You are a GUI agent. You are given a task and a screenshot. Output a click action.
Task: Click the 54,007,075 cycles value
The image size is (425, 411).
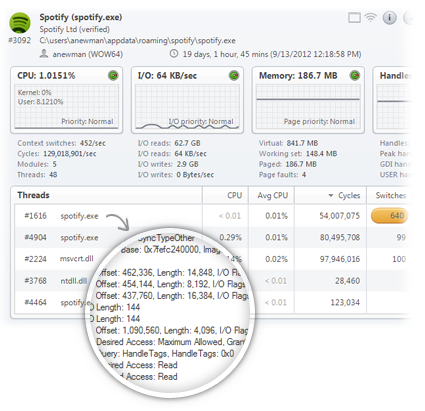point(340,216)
